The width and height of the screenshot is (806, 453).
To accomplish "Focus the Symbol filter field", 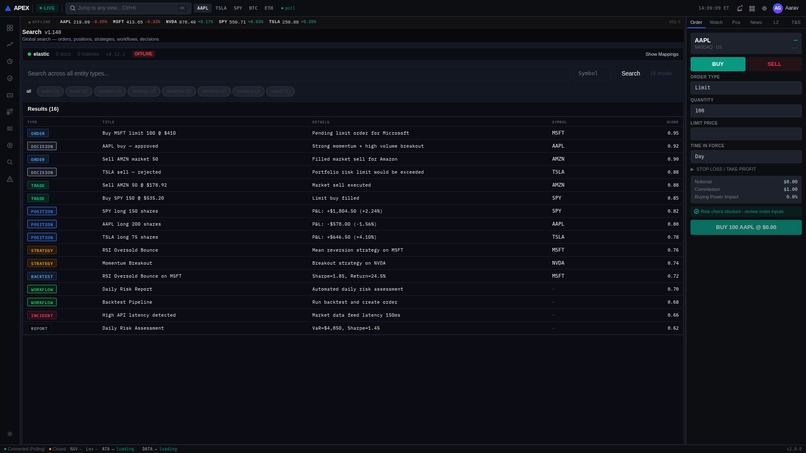I will click(x=592, y=74).
